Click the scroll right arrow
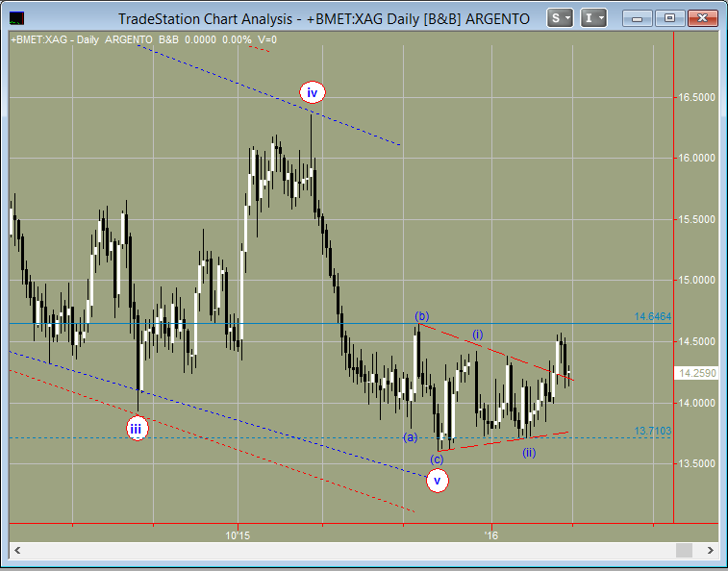The height and width of the screenshot is (571, 728). [x=711, y=551]
